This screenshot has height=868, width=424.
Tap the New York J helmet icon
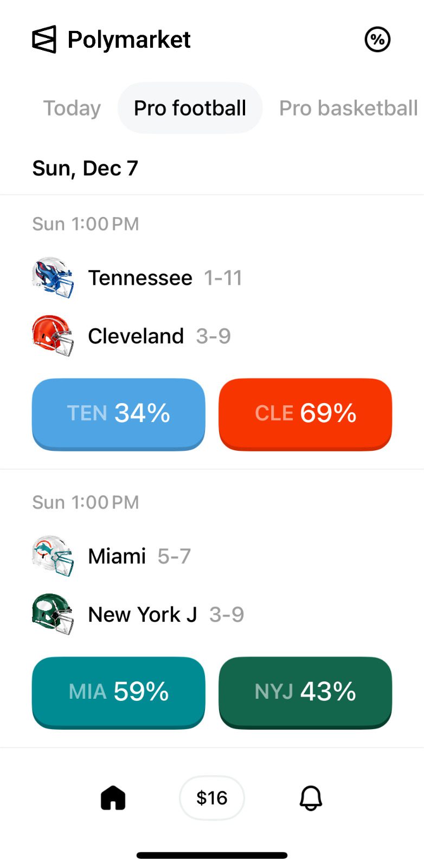click(x=53, y=614)
